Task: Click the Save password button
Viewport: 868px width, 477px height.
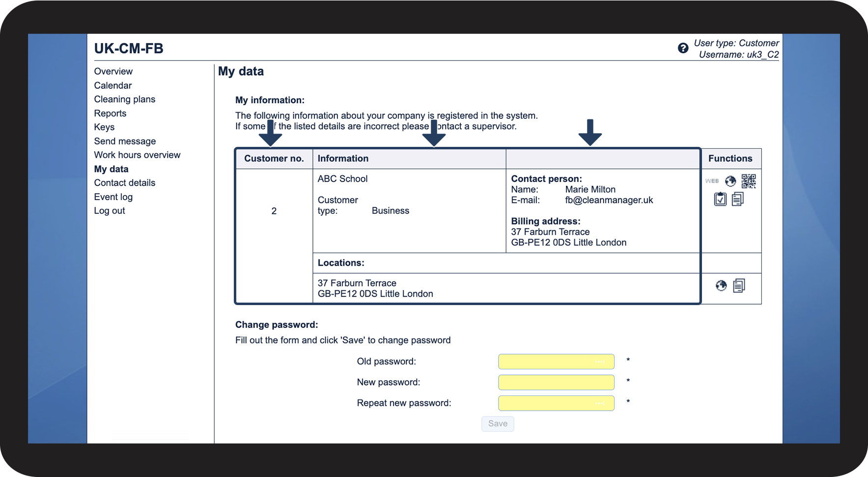Action: click(x=498, y=424)
